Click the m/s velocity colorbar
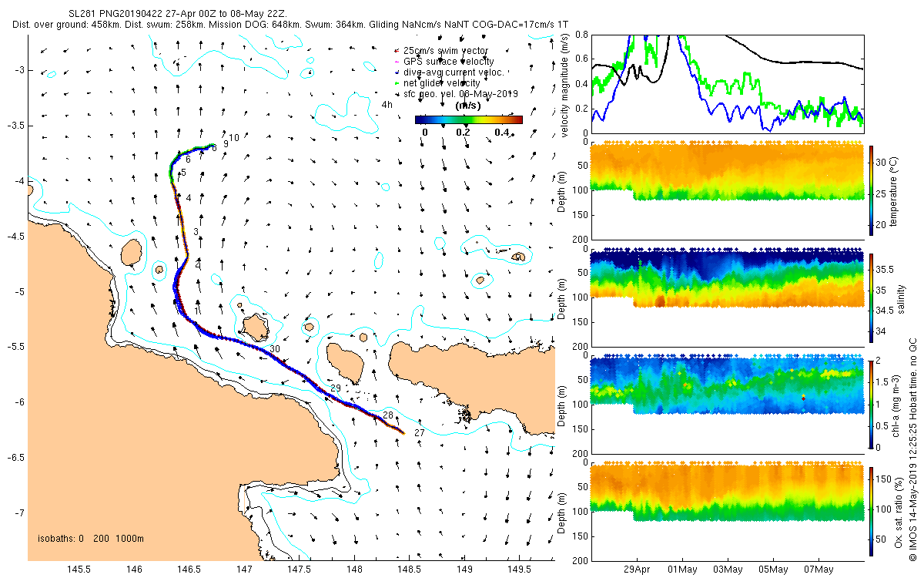924x578 pixels. tap(468, 119)
